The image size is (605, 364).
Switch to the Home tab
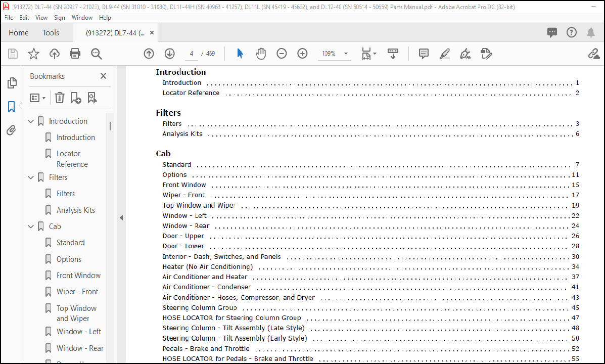click(19, 33)
